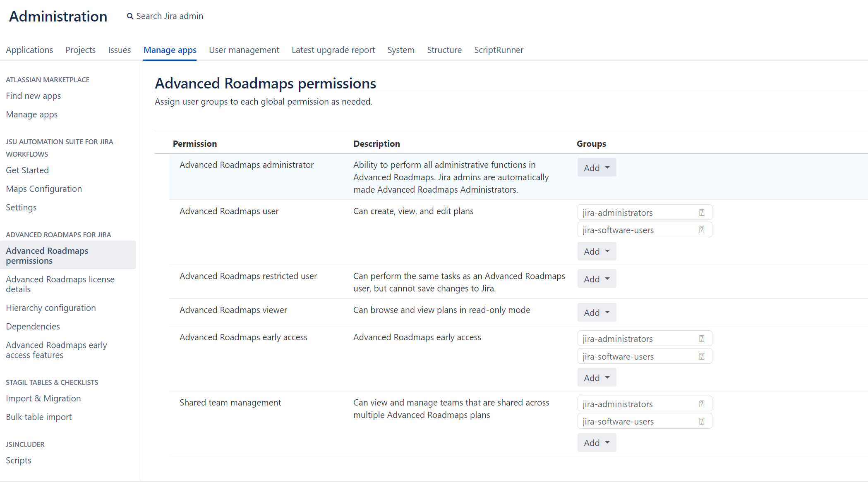Open Add dropdown for Advanced Roadmaps viewer
The image size is (868, 482).
[596, 312]
